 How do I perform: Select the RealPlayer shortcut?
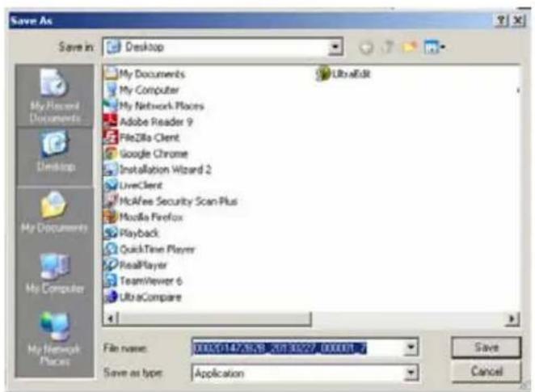(136, 265)
